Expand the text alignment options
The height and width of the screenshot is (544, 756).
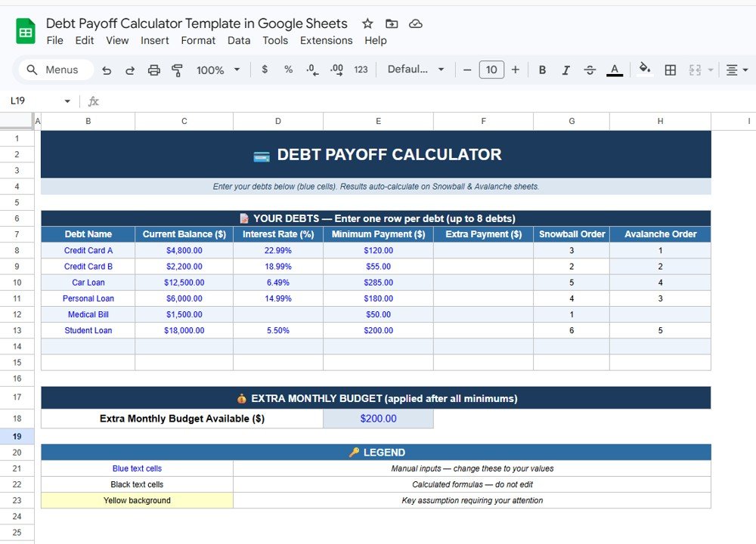[745, 70]
